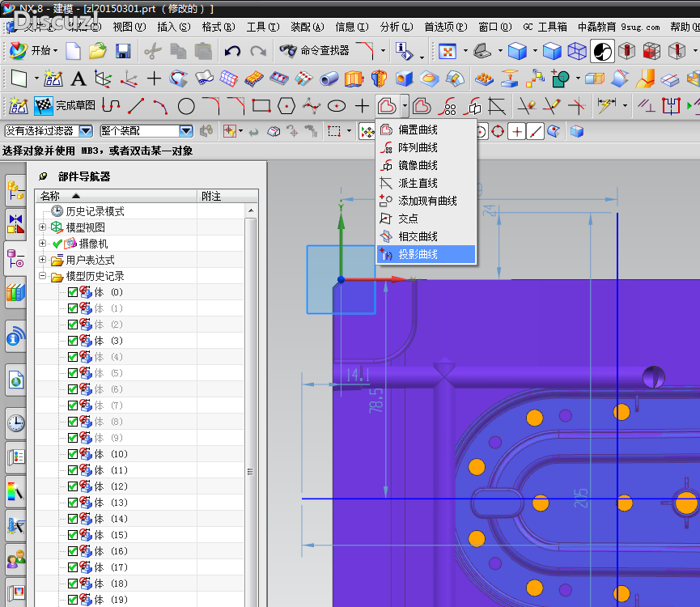
Task: Click the 附注 column header
Action: pos(227,196)
